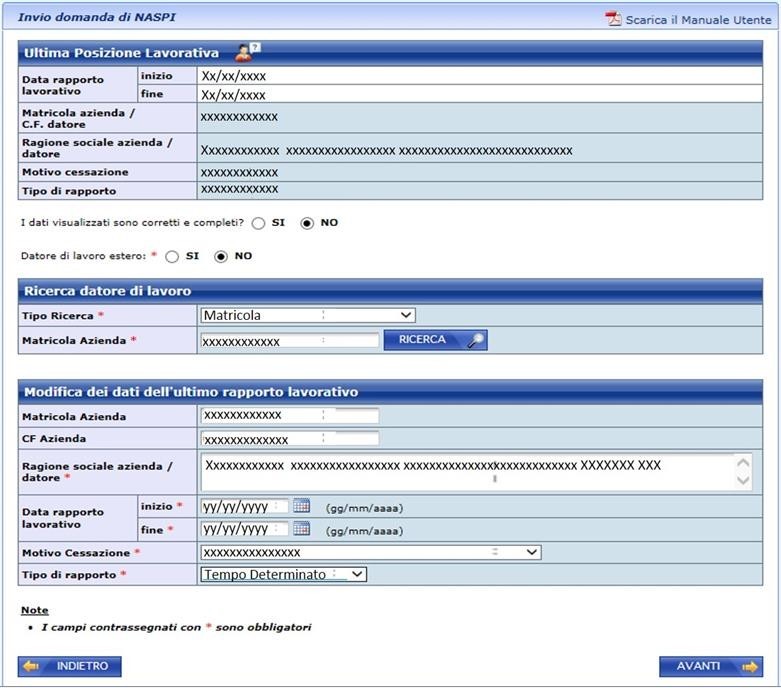781x688 pixels.
Task: Select SI for Datore di lavoro estero
Action: tap(172, 256)
